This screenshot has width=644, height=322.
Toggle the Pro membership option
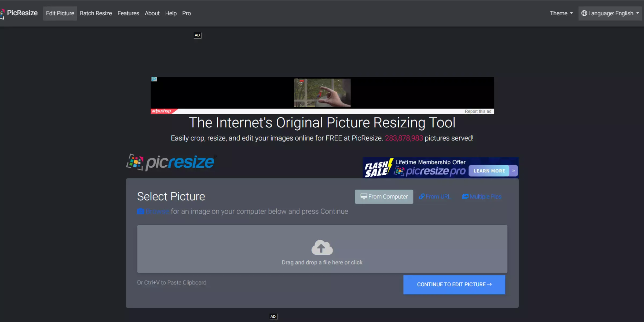186,13
